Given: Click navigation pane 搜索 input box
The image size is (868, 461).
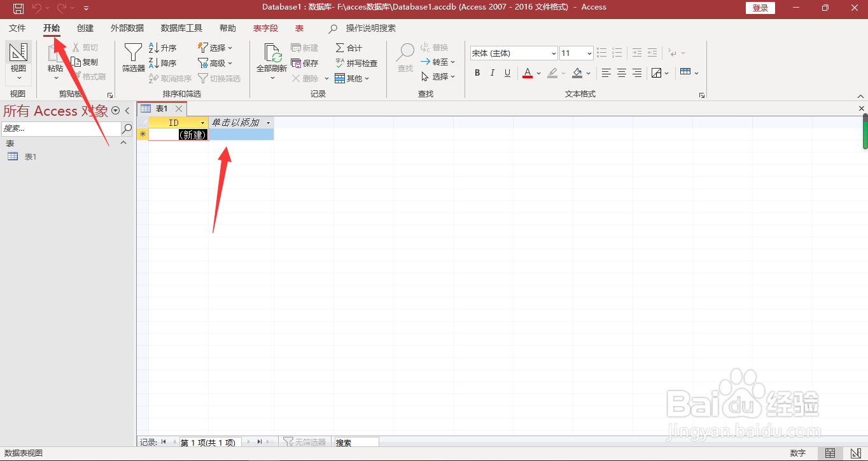Looking at the screenshot, I should [x=61, y=128].
